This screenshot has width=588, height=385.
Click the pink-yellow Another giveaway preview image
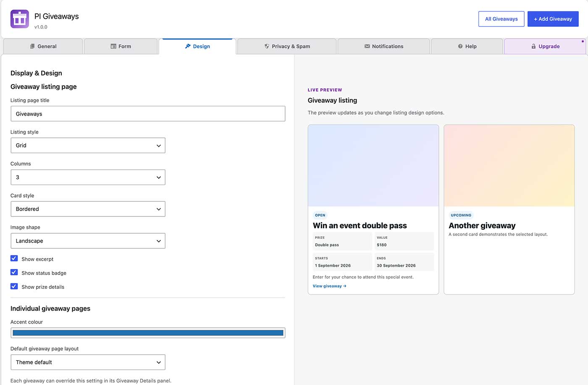[x=509, y=166]
